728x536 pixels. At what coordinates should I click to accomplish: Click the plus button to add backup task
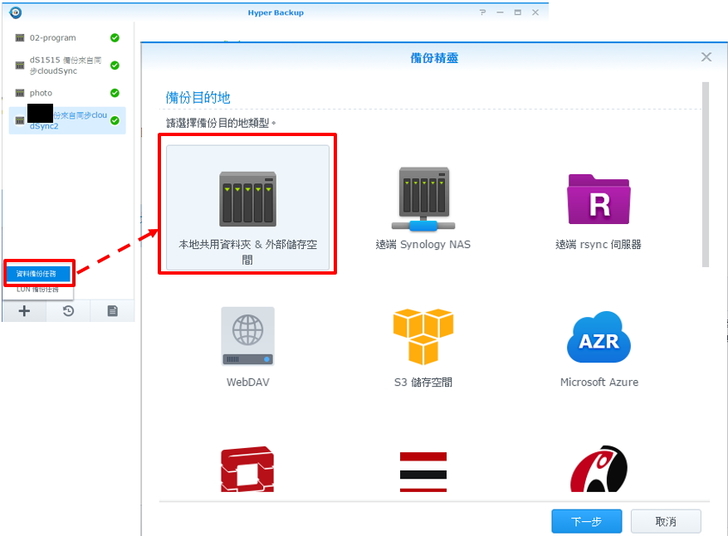(24, 311)
